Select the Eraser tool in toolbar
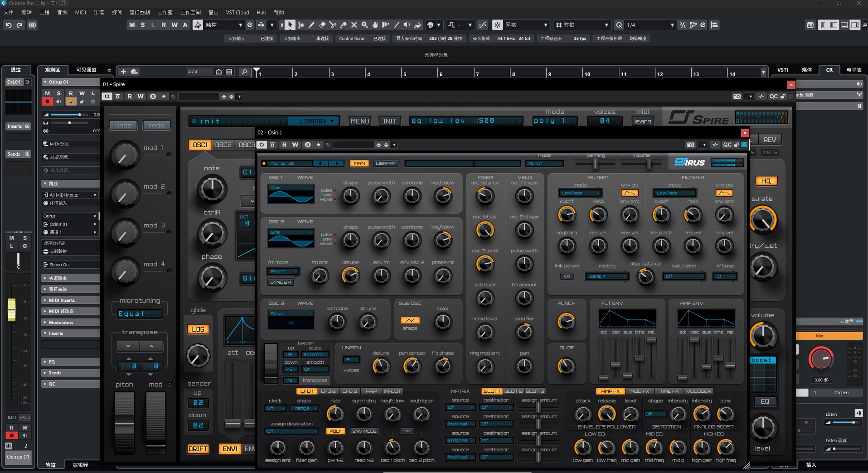868x473 pixels. (322, 25)
